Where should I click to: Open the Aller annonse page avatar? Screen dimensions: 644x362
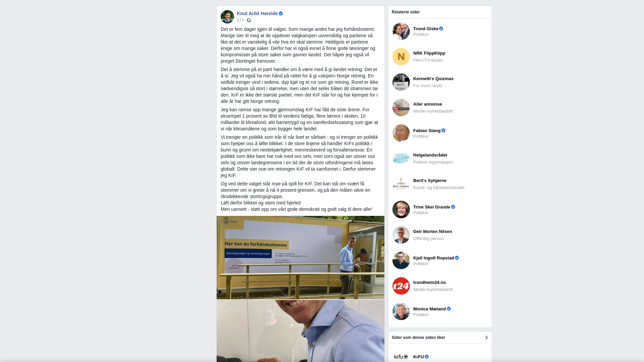[x=401, y=108]
